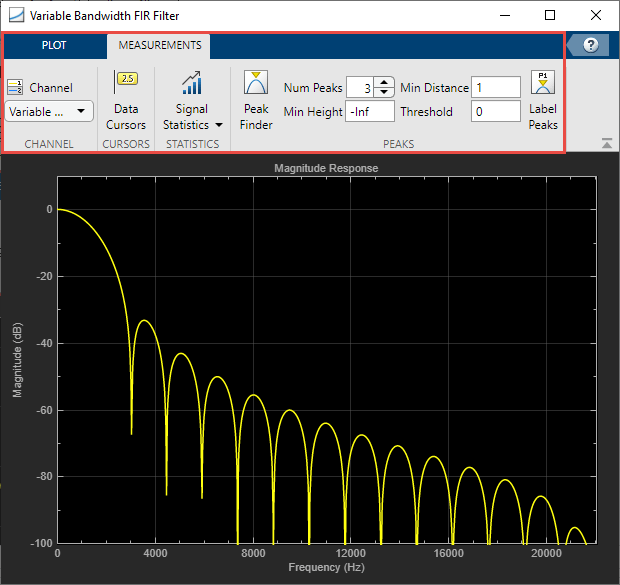
Task: Expand the Variable channel dropdown
Action: [x=50, y=112]
